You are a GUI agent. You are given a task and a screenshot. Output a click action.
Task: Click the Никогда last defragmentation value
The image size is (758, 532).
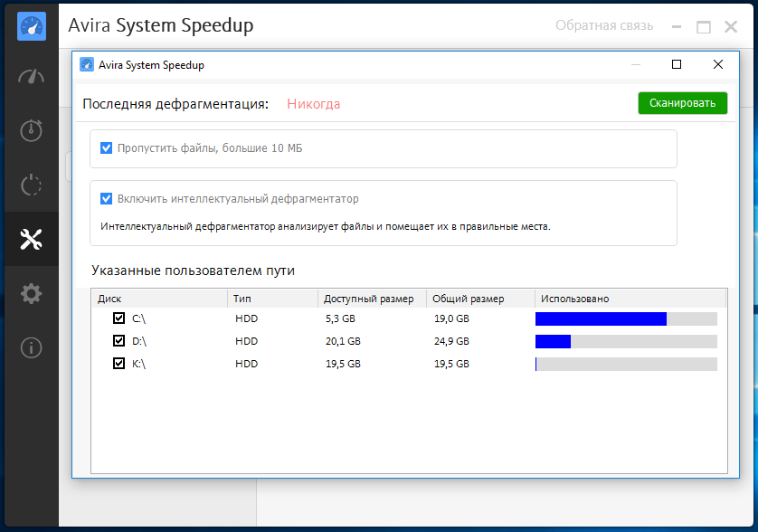tap(313, 104)
